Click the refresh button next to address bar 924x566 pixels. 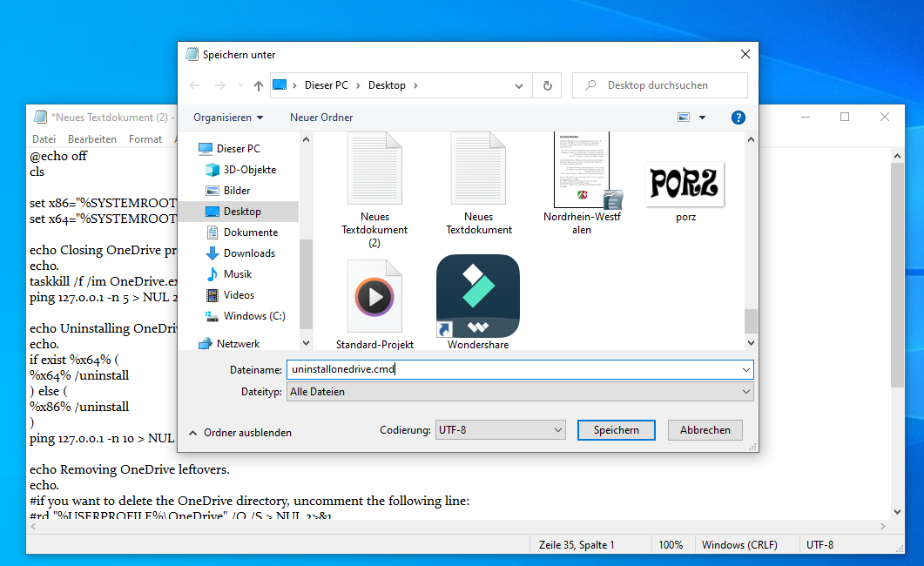[x=547, y=85]
